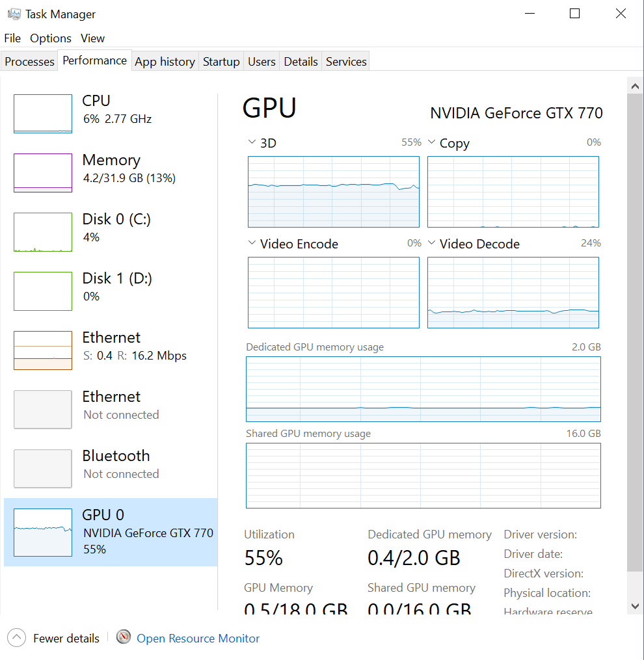Click the scrollbar up arrow
Screen dimensions: 644x660
[x=635, y=86]
